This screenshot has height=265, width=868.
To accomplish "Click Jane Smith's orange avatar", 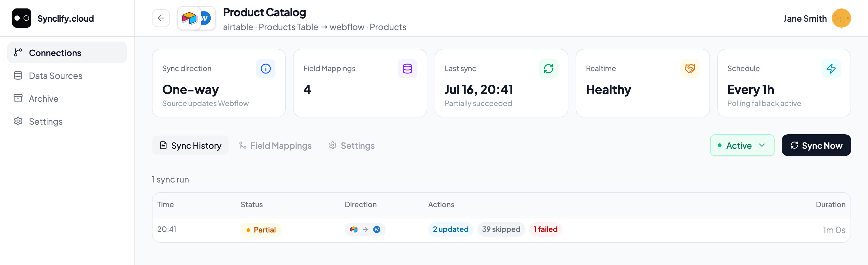I will point(841,18).
